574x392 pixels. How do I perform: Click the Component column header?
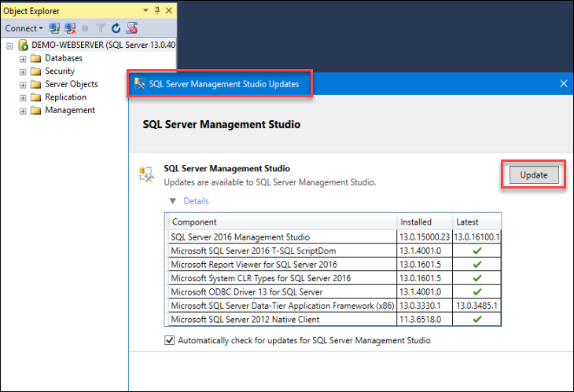282,222
